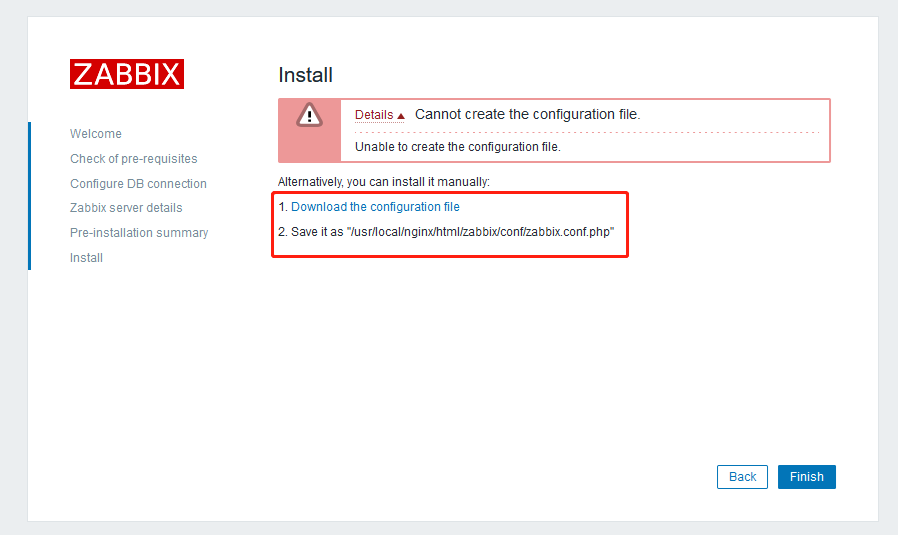898x535 pixels.
Task: Open Zabbix server details step
Action: [126, 208]
